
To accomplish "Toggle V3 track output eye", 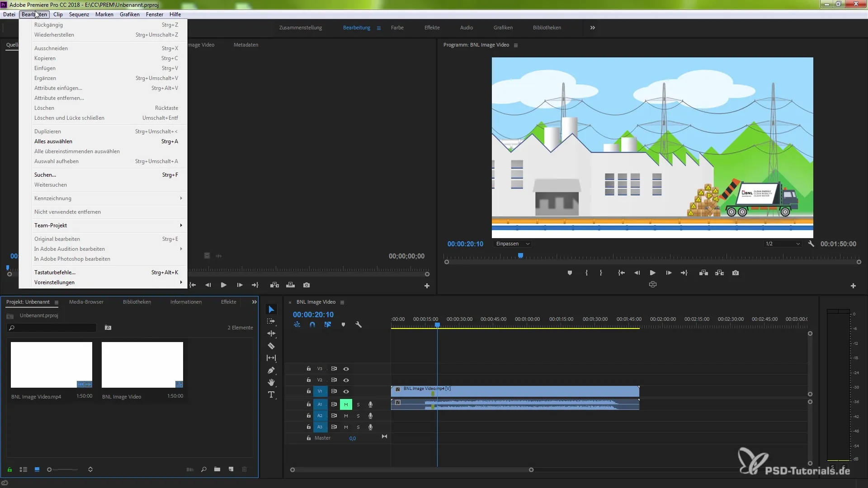I will point(346,369).
